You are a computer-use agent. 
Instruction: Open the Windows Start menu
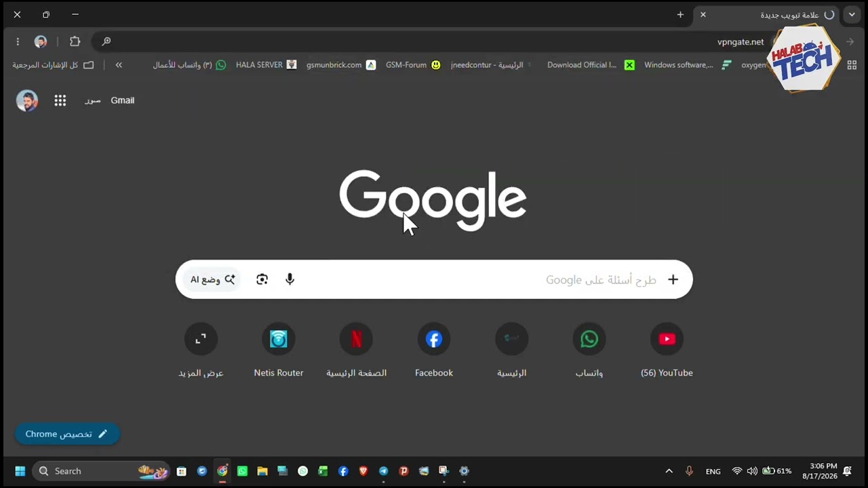pos(20,471)
